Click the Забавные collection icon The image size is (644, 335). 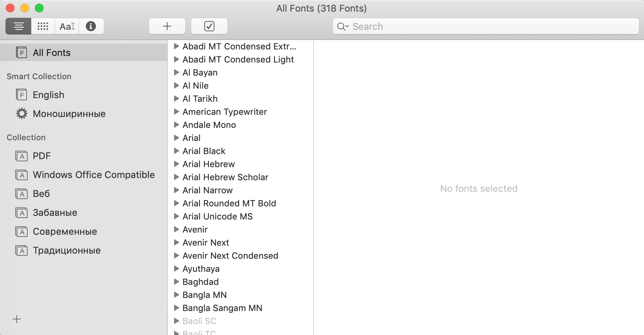[21, 213]
